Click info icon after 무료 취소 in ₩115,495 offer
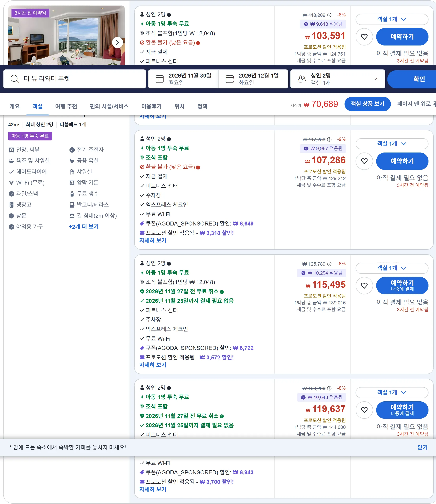Image resolution: width=436 pixels, height=504 pixels. (x=222, y=292)
